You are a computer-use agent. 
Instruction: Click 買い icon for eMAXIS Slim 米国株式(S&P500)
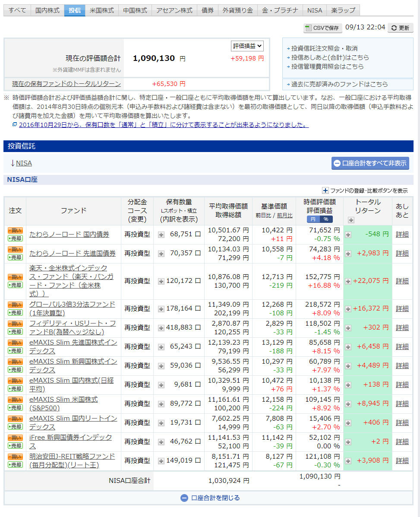[15, 400]
